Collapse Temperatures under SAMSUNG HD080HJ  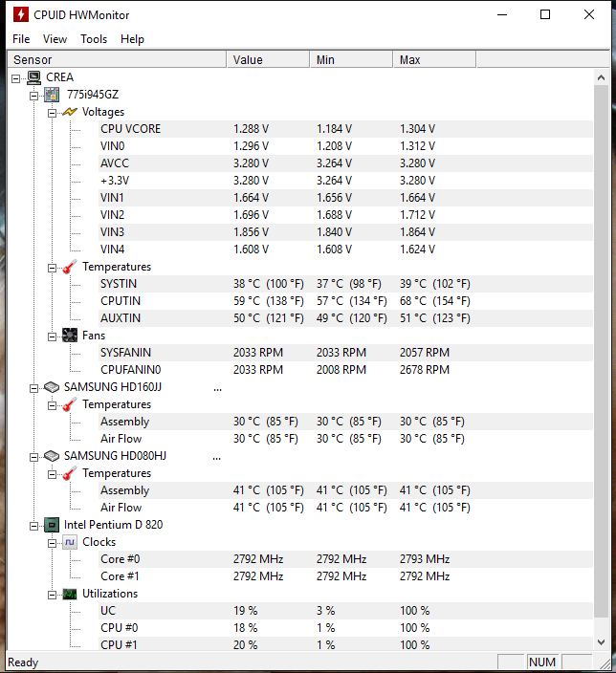click(52, 474)
